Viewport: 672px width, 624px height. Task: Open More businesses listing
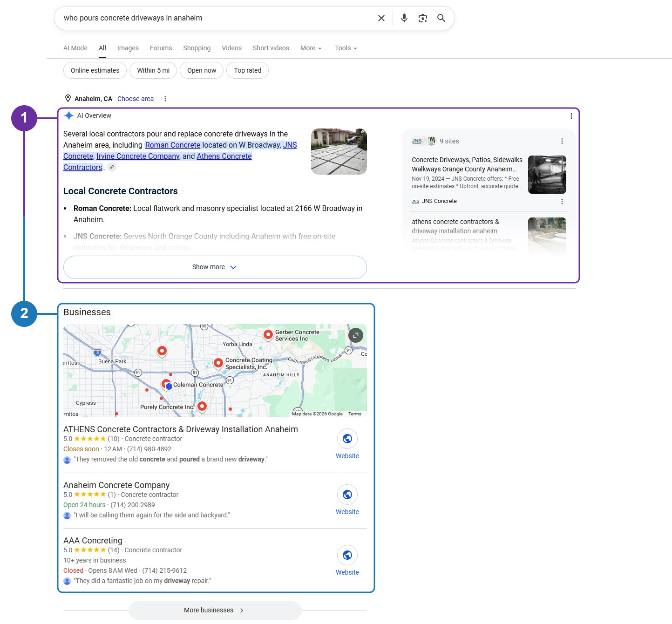[x=215, y=610]
